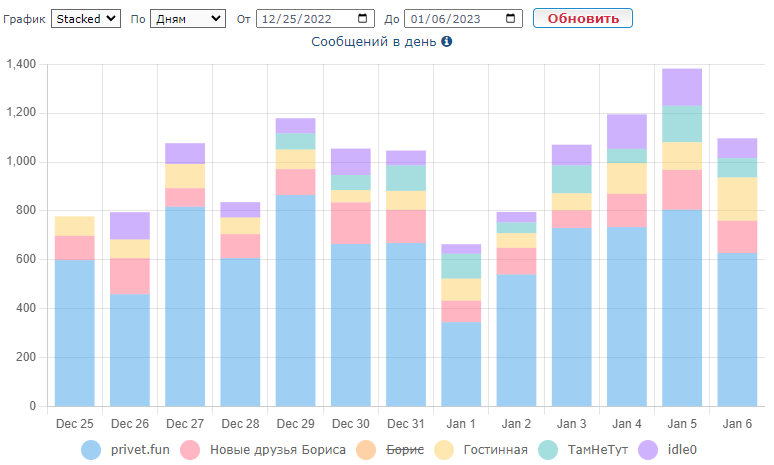Screen dimensions: 774x465
Task: Toggle Новые друзья Бориса legend swatch
Action: 190,450
